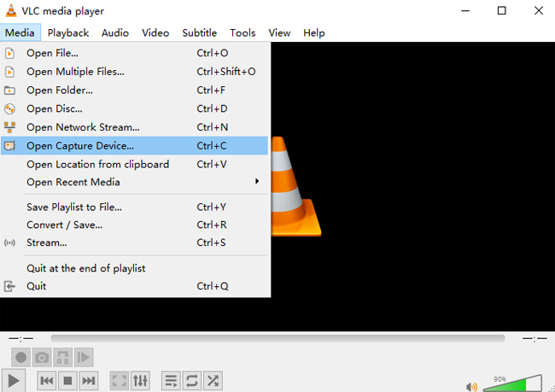This screenshot has height=392, width=555.
Task: Open the Audio menu
Action: click(x=115, y=32)
